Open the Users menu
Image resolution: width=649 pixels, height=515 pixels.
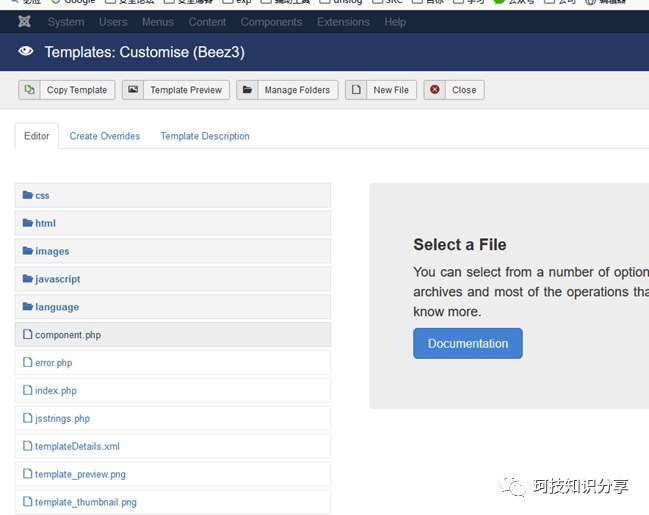pos(113,22)
